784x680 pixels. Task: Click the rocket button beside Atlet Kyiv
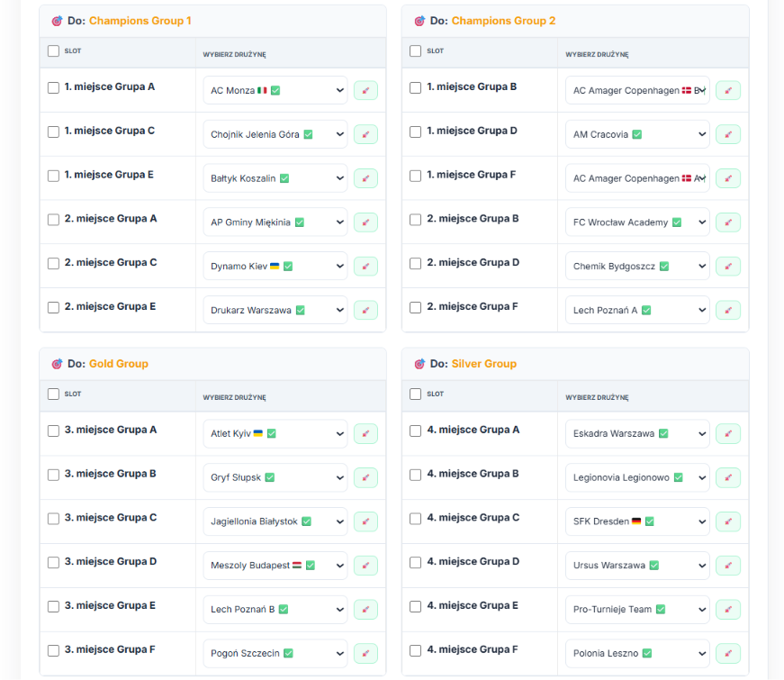pyautogui.click(x=365, y=434)
